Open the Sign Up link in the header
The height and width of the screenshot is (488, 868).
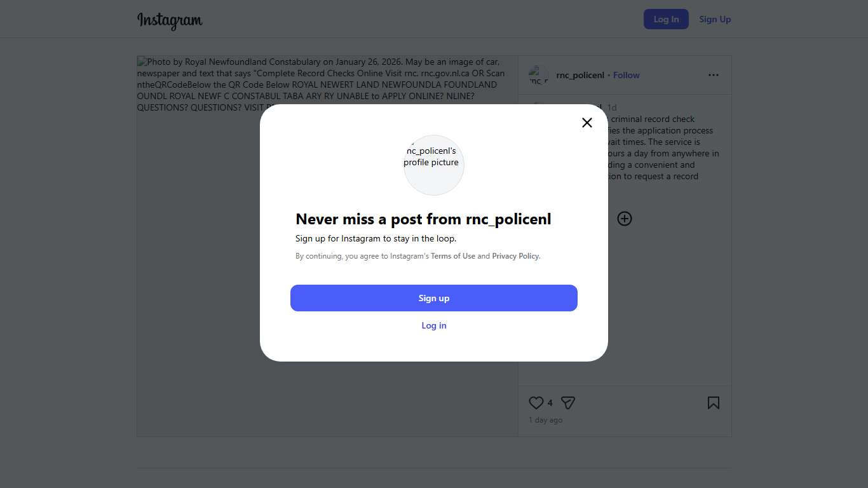pos(715,19)
